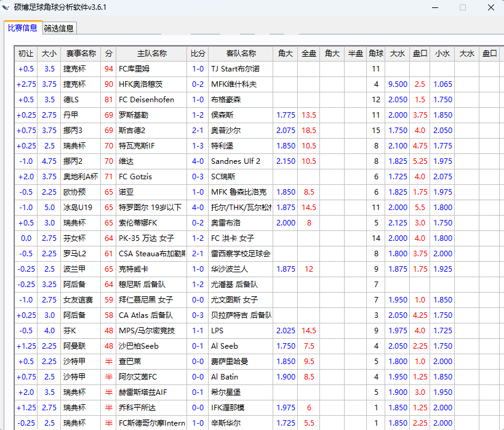Click the 半盘 column header
The image size is (504, 430).
coord(355,54)
